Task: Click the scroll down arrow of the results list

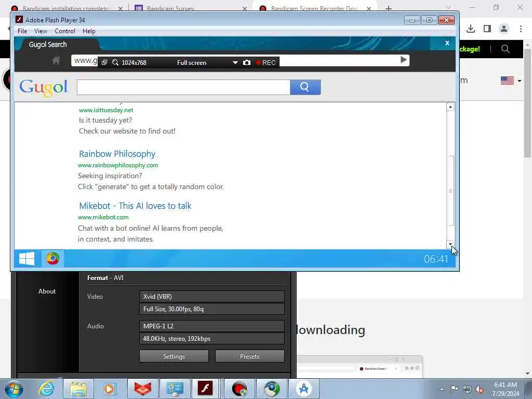Action: tap(450, 244)
